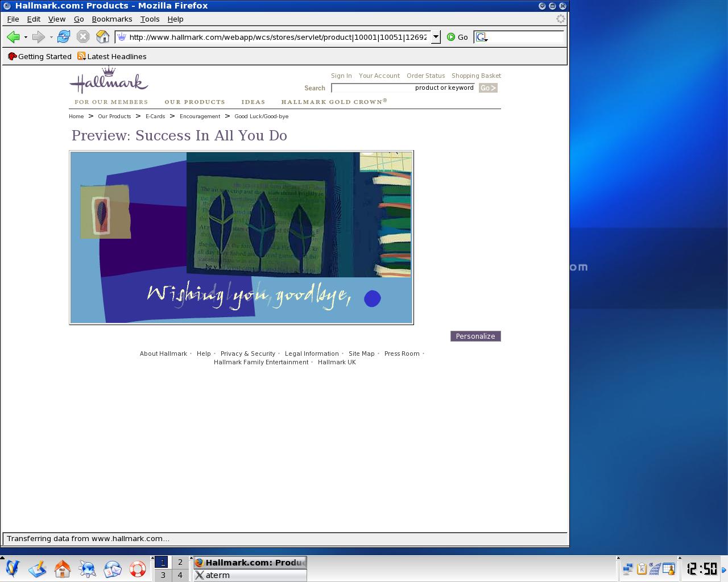This screenshot has width=728, height=582.
Task: Open the Tools menu
Action: click(150, 19)
